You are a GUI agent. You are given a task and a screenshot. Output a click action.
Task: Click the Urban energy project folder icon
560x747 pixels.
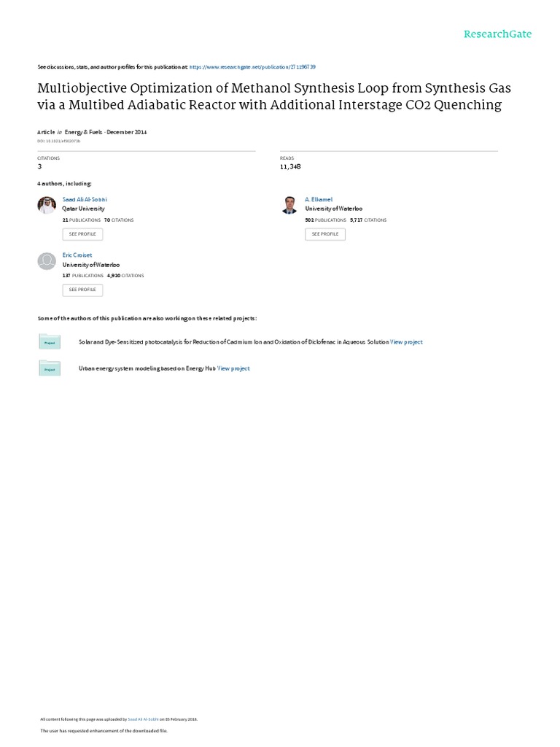click(x=50, y=368)
